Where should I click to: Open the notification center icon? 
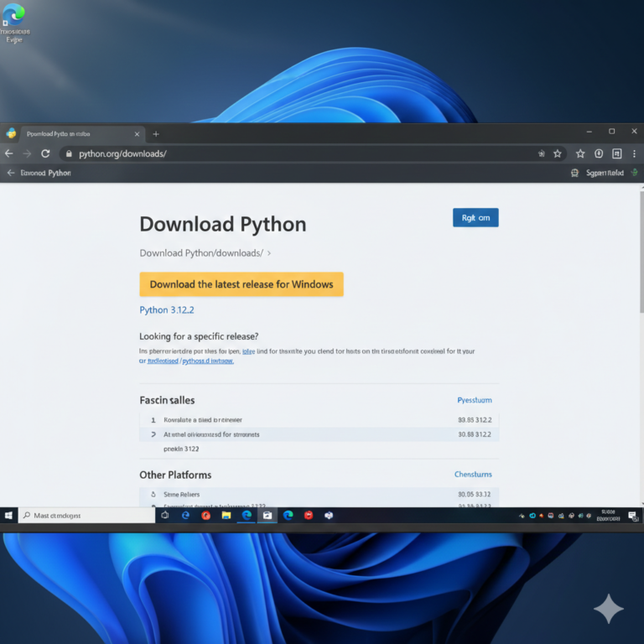click(633, 516)
